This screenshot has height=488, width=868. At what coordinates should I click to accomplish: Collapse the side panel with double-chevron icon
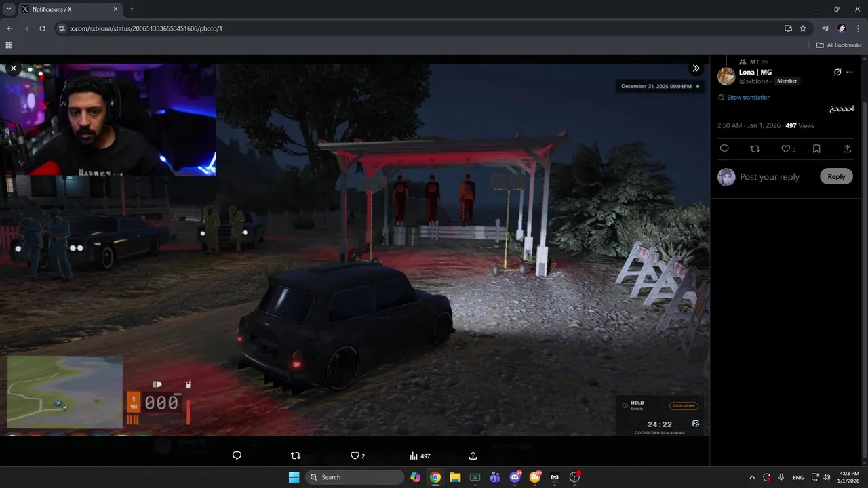[x=696, y=68]
